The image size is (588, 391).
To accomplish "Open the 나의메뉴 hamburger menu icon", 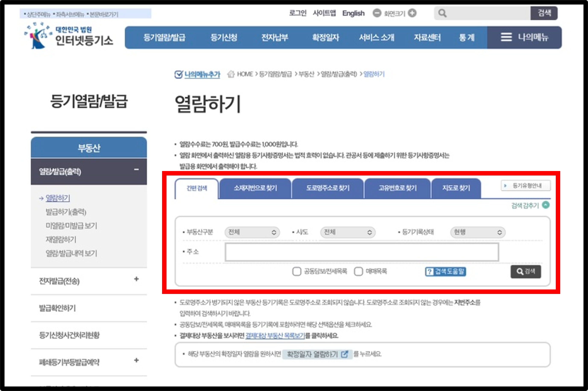I will 506,37.
